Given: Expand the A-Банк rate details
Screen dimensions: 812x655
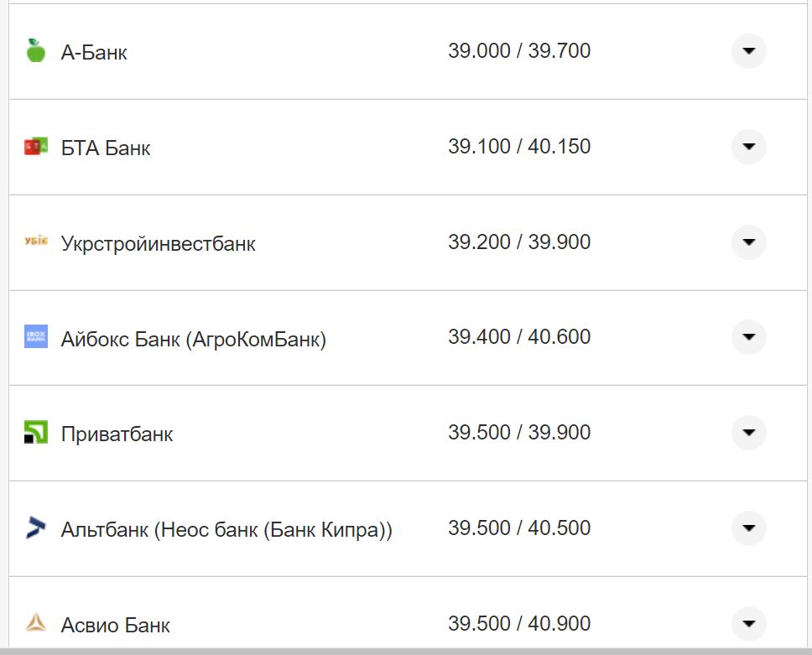Looking at the screenshot, I should [748, 51].
